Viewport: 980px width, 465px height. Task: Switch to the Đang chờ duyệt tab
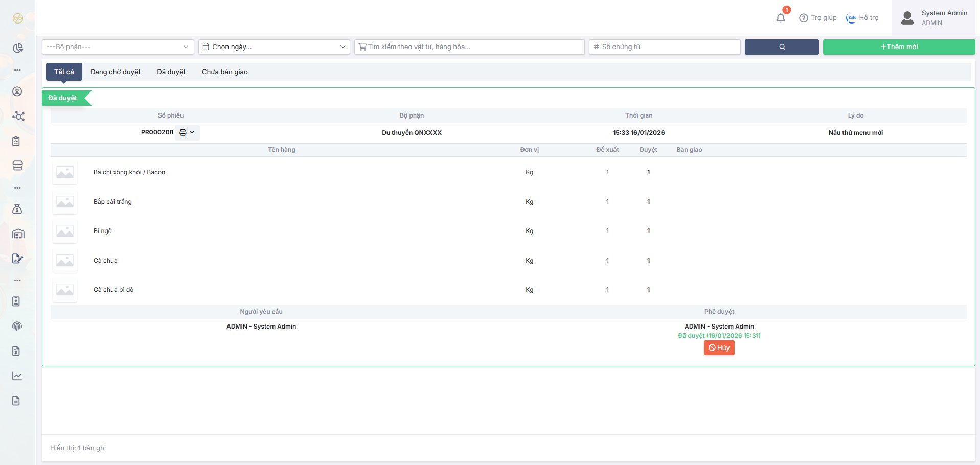coord(116,72)
